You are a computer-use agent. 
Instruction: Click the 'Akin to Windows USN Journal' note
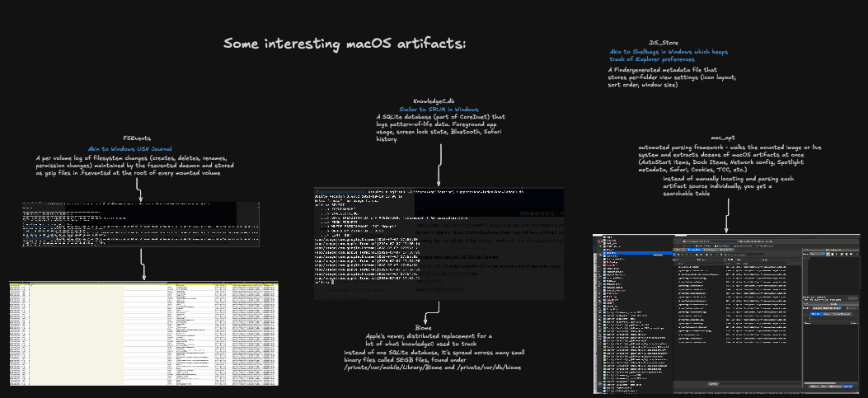[129, 149]
